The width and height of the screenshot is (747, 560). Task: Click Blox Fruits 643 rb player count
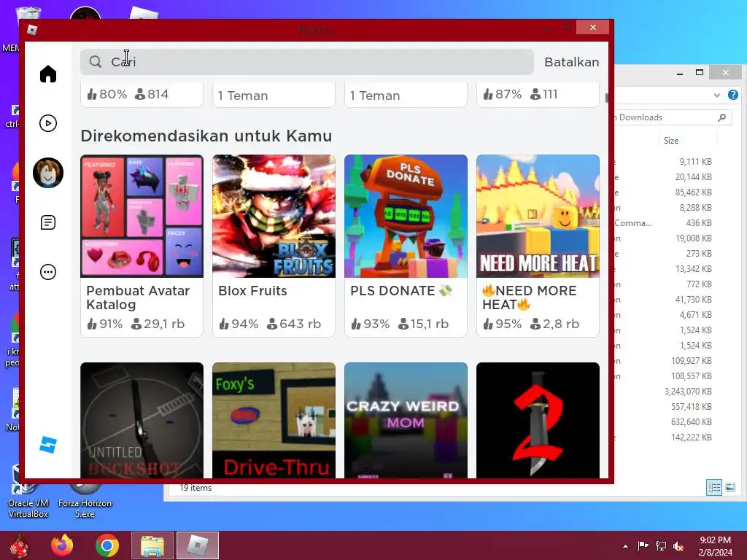pos(294,324)
